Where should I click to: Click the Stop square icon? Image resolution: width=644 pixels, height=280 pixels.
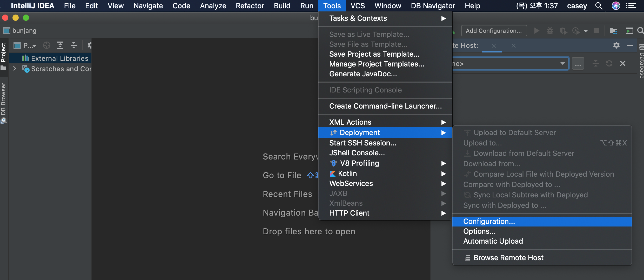[596, 31]
